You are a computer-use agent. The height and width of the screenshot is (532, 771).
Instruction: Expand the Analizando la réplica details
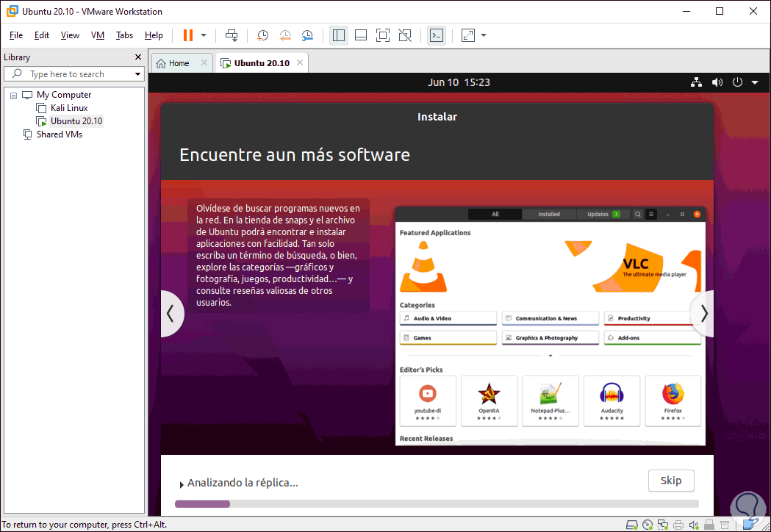click(182, 484)
